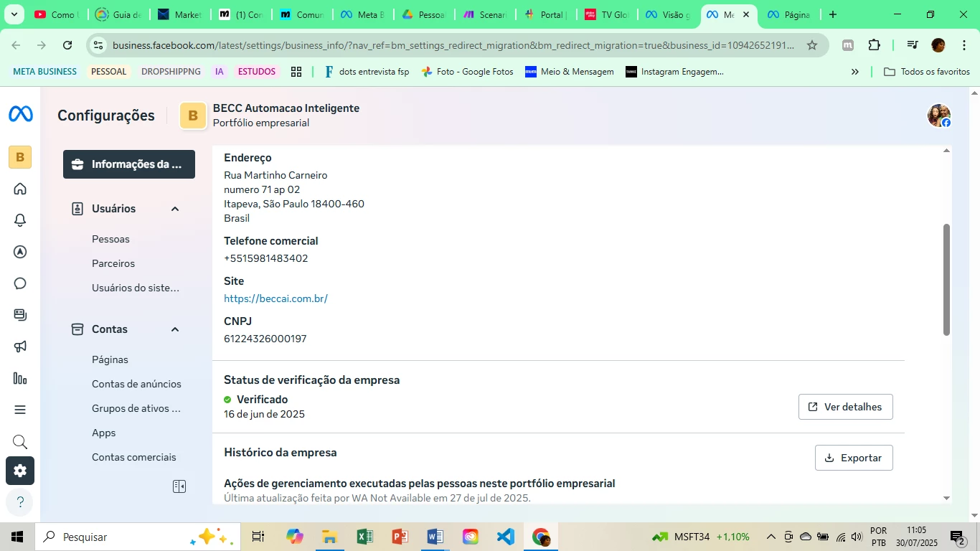Image resolution: width=980 pixels, height=551 pixels.
Task: Click the content cards icon in left rail
Action: pos(20,315)
